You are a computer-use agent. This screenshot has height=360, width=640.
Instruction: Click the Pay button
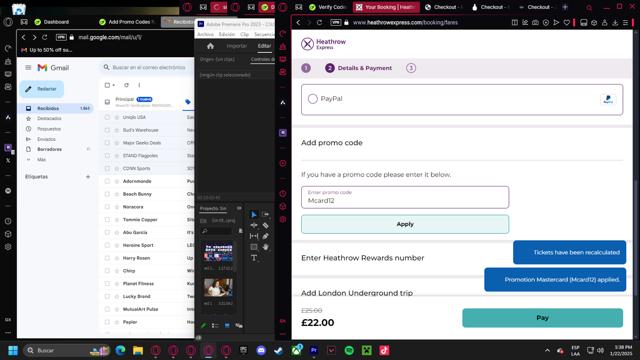point(542,318)
